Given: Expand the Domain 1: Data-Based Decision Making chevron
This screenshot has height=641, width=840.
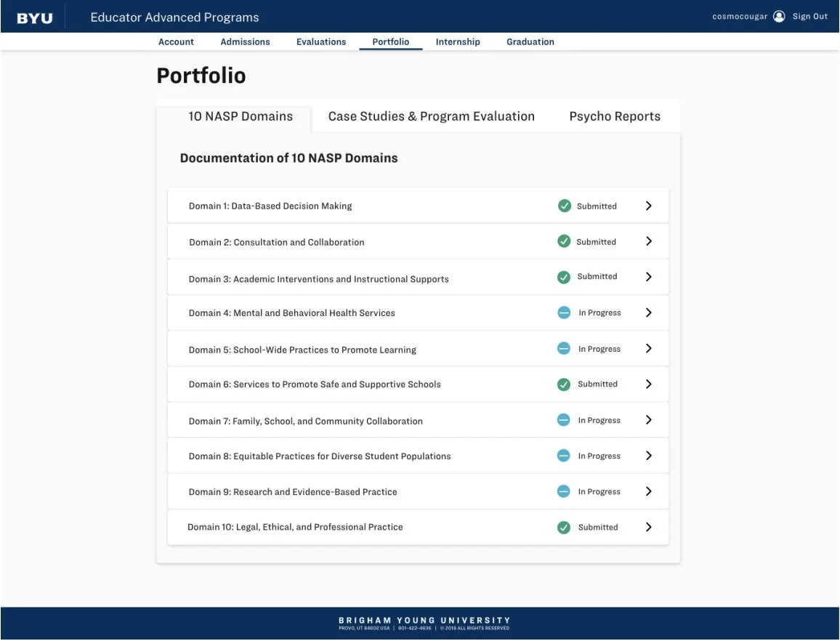Looking at the screenshot, I should click(649, 205).
